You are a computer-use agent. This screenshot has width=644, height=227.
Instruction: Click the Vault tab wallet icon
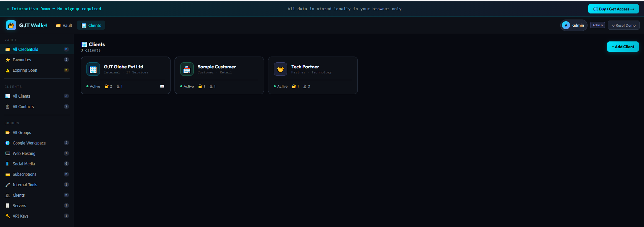tap(58, 26)
